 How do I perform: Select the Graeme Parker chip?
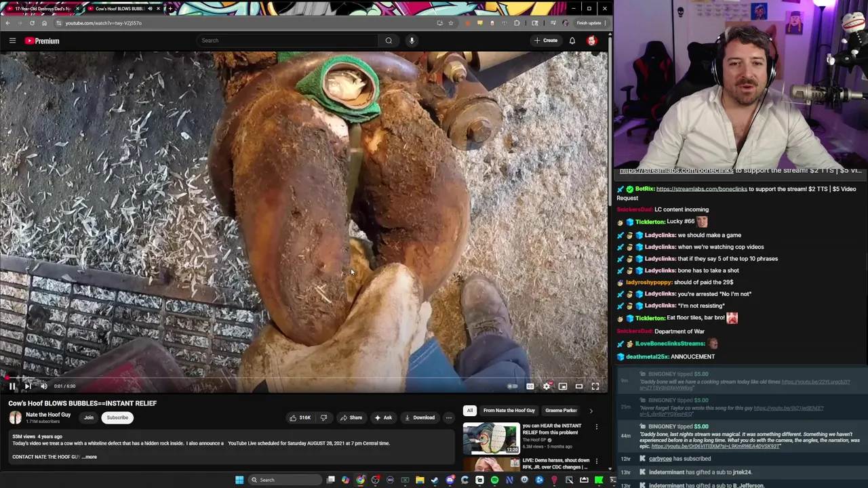[x=561, y=410]
